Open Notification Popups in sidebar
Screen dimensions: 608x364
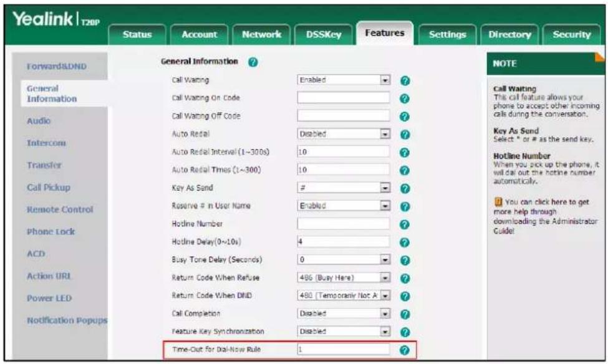(67, 320)
